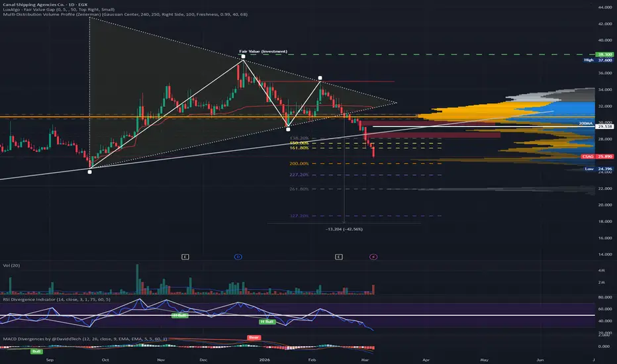Click the 80.000 RSI scale value
This screenshot has width=617, height=364.
(605, 297)
